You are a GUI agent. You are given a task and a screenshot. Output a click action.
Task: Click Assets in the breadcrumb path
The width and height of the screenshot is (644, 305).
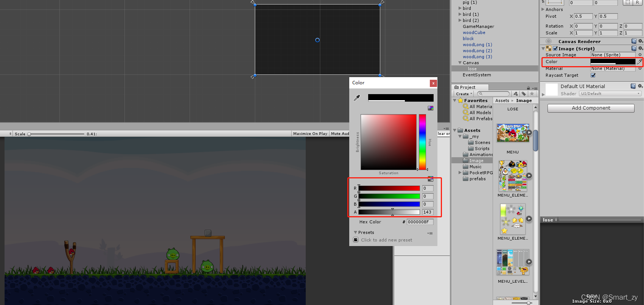click(x=502, y=101)
